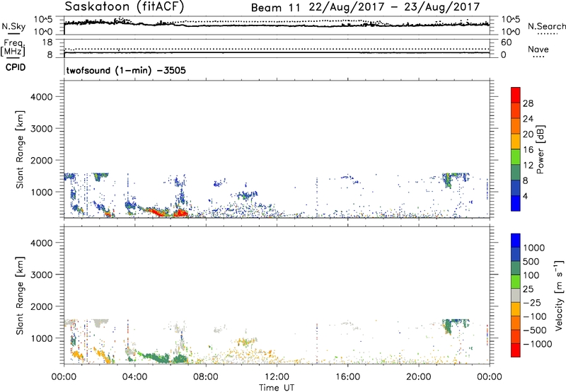The width and height of the screenshot is (566, 392).
Task: Select the 'CPID' row label
Action: click(16, 67)
